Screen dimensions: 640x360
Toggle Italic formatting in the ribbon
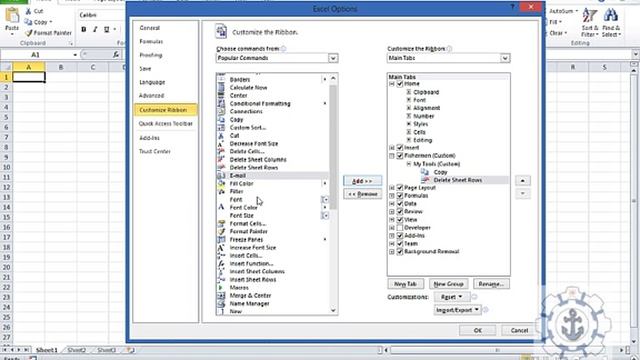click(95, 29)
